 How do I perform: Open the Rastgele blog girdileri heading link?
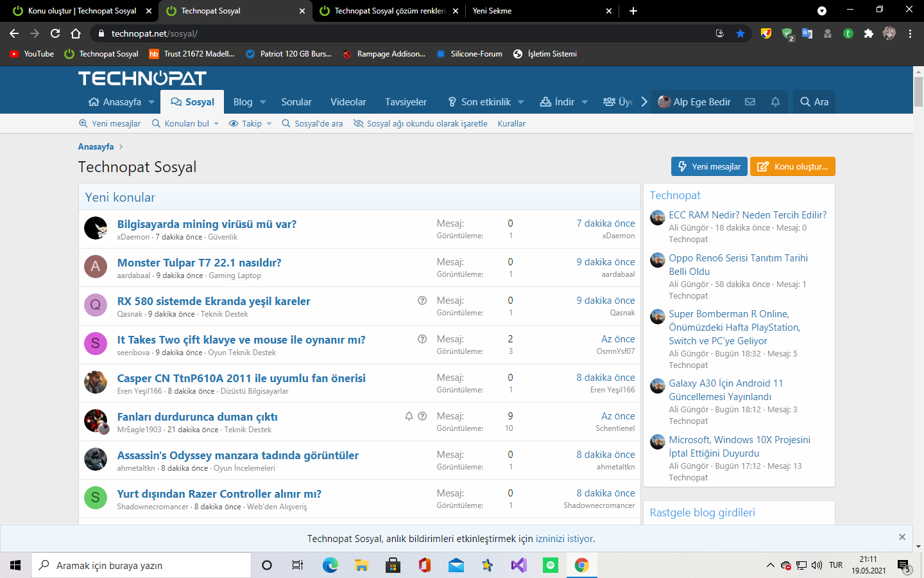tap(702, 512)
